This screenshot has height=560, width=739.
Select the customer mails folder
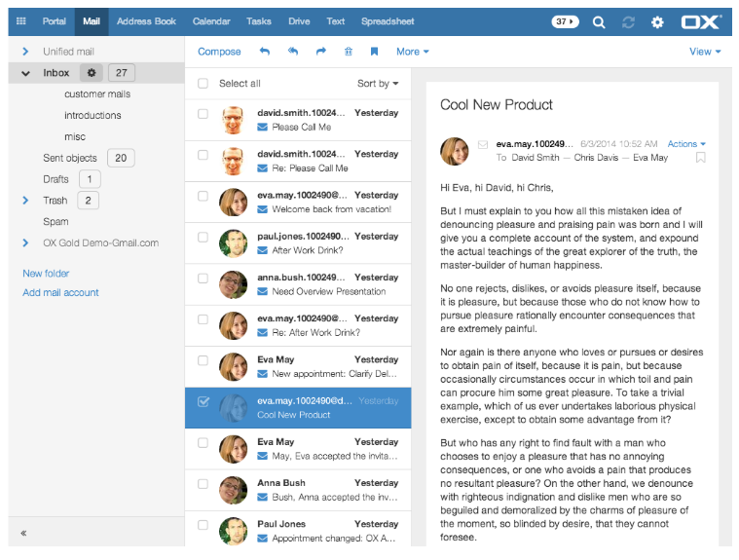(97, 93)
